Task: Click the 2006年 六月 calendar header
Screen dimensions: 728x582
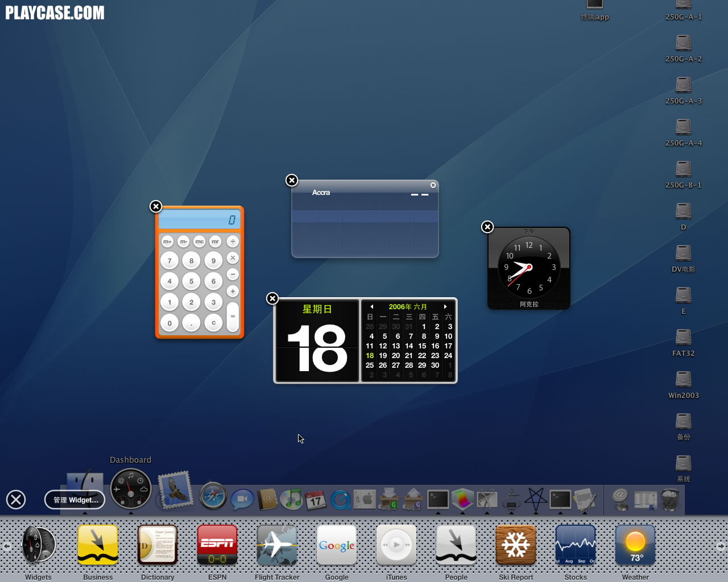Action: (x=408, y=307)
